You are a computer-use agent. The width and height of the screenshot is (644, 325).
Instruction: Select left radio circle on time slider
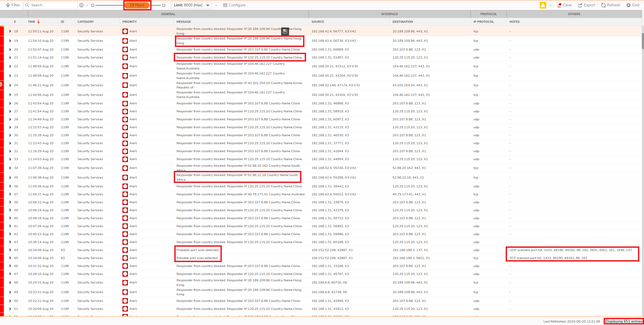point(93,5)
